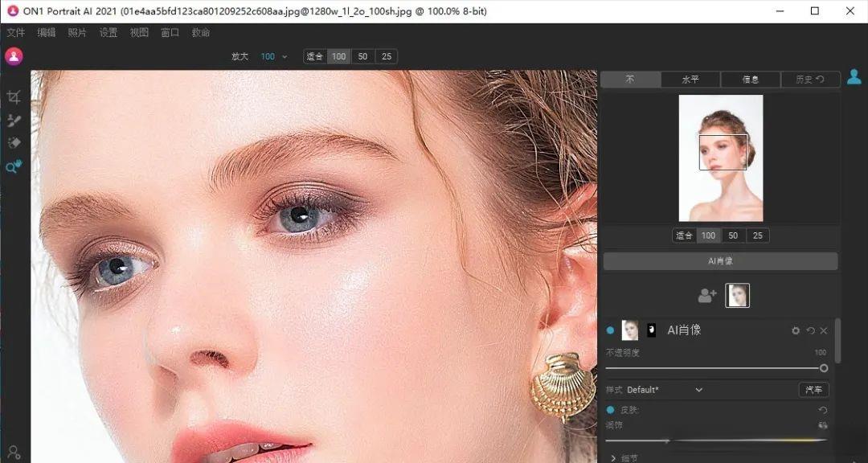Switch to the 水平 panel tab

[691, 80]
